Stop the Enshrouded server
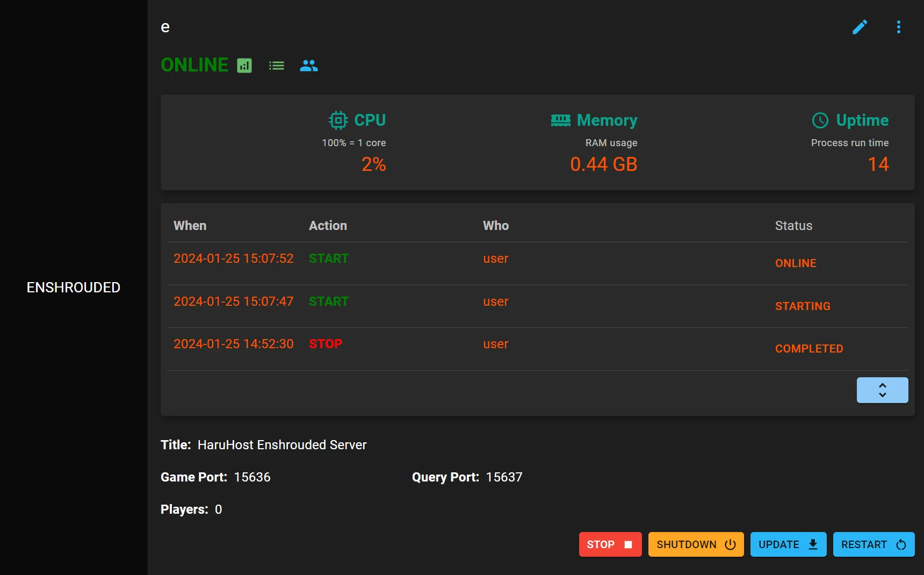The width and height of the screenshot is (924, 575). [x=610, y=544]
